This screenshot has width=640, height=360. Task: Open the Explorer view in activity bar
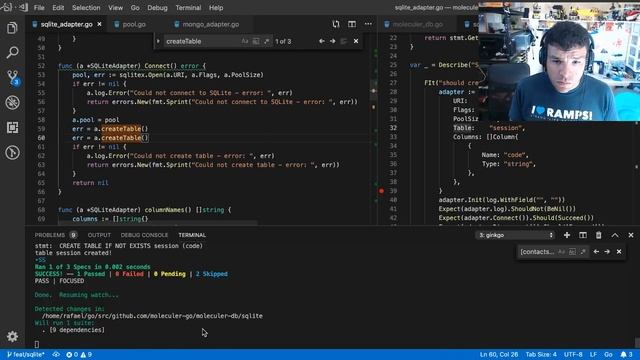point(12,28)
